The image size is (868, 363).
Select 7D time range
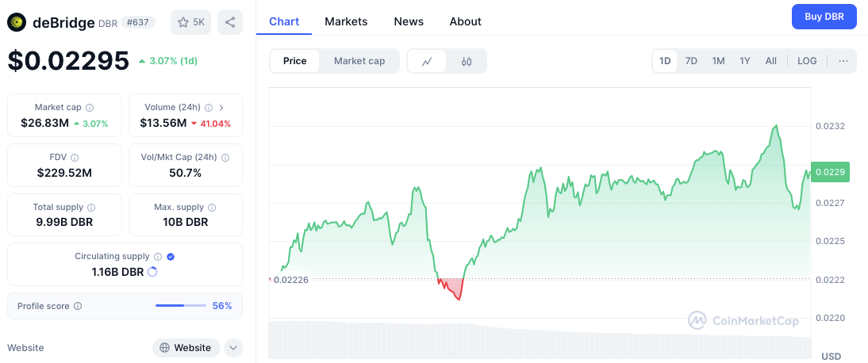691,61
